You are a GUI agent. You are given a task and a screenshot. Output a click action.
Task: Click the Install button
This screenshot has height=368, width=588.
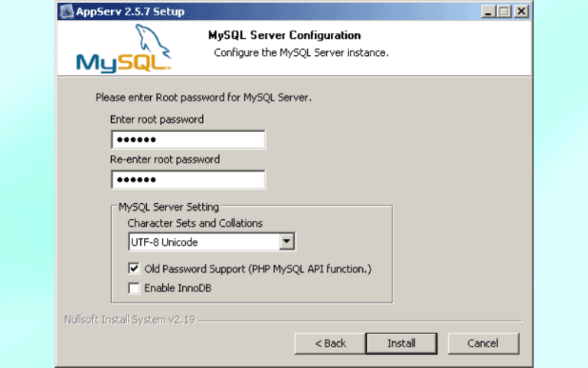point(400,343)
